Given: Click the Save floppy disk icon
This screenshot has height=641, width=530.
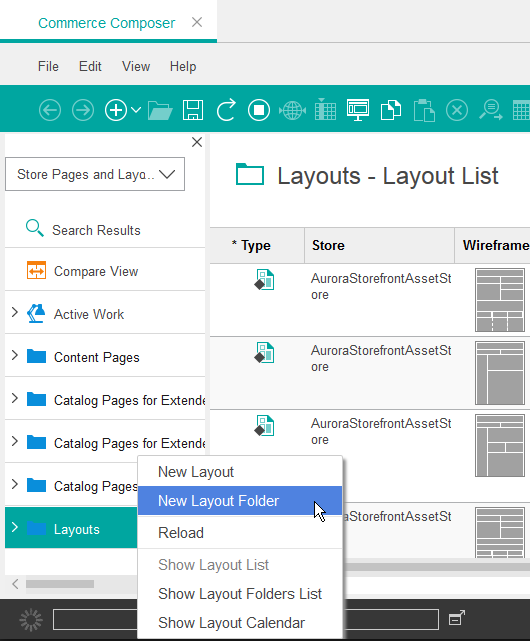Looking at the screenshot, I should pyautogui.click(x=193, y=110).
